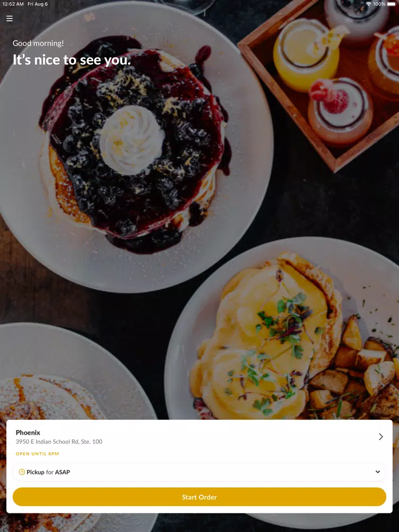Open the Pickup for ASAP selector
Viewport: 399px width, 532px height.
pos(199,472)
